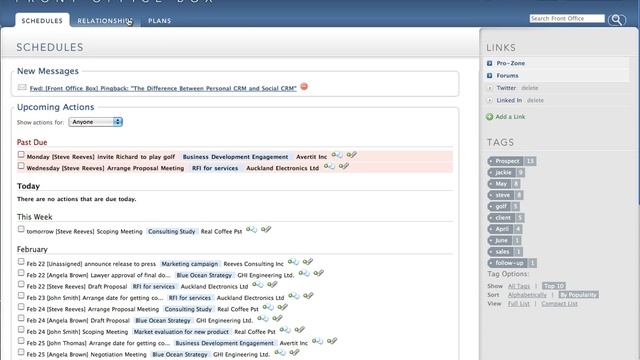This screenshot has width=640, height=360.
Task: Click speech bubble icon on Feb 24 Arrange Proposal Meeting row
Action: [268, 307]
